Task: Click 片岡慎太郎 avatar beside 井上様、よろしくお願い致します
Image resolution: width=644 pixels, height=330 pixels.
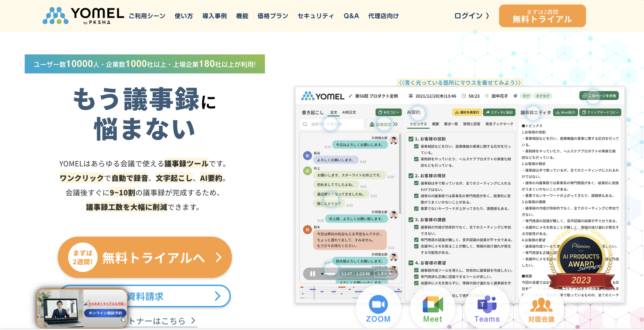Action: (394, 214)
